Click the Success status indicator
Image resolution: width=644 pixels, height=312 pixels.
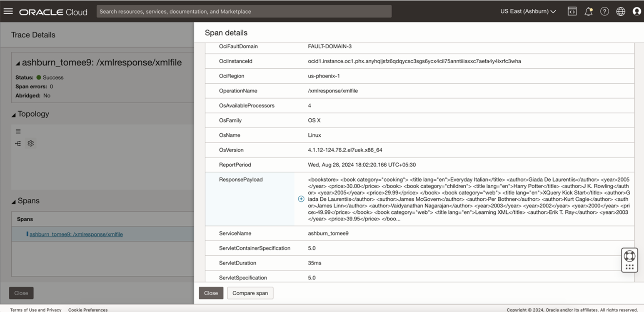point(50,77)
